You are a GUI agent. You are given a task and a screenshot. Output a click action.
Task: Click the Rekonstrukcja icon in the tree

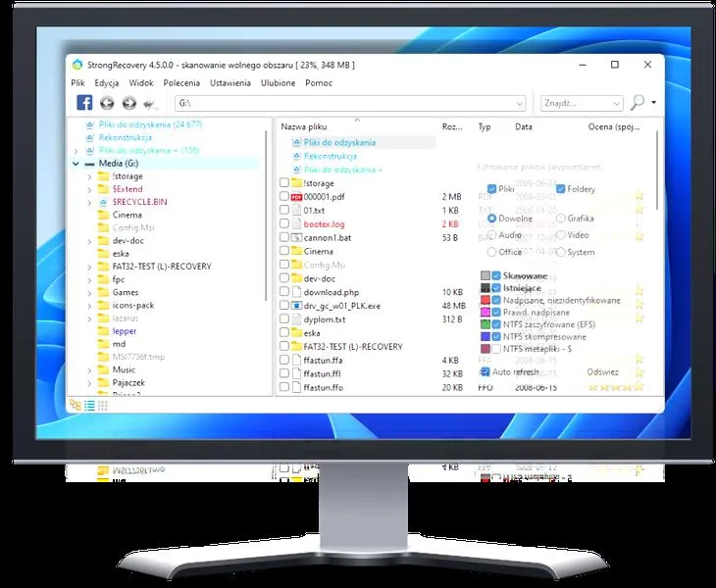point(90,137)
